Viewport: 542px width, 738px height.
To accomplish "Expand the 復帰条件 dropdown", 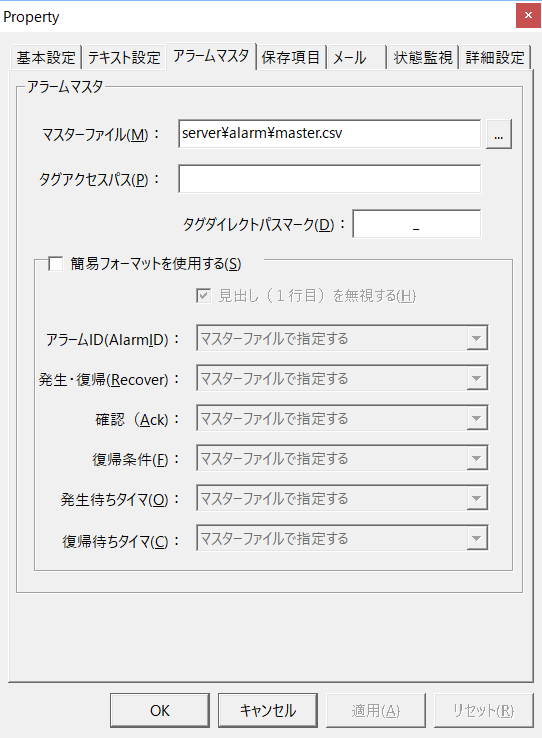I will (342, 458).
